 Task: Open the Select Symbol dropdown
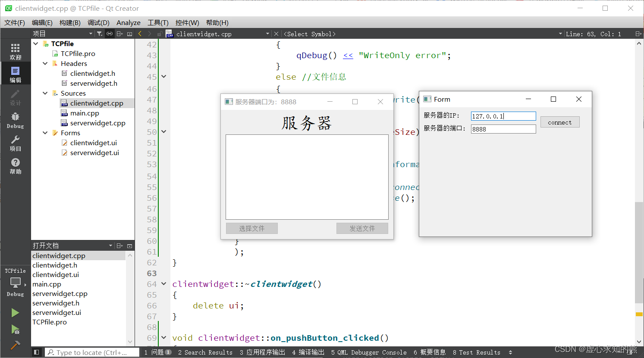pos(560,34)
